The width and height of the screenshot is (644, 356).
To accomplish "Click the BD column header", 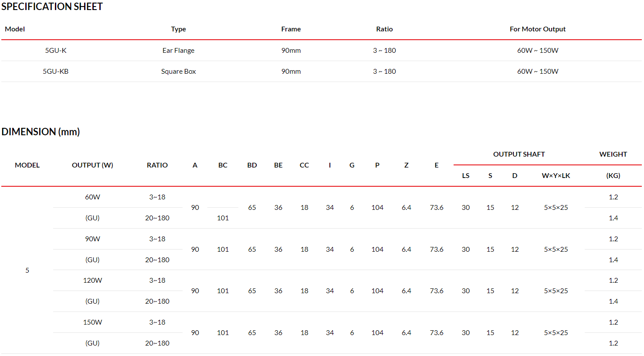I will tap(252, 165).
